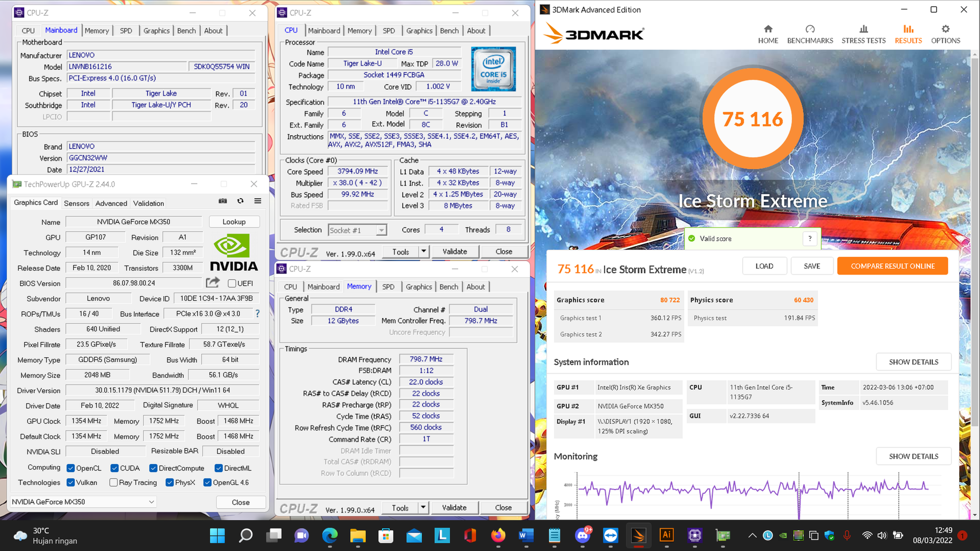Click Lookup button in GPU-Z

tap(234, 221)
